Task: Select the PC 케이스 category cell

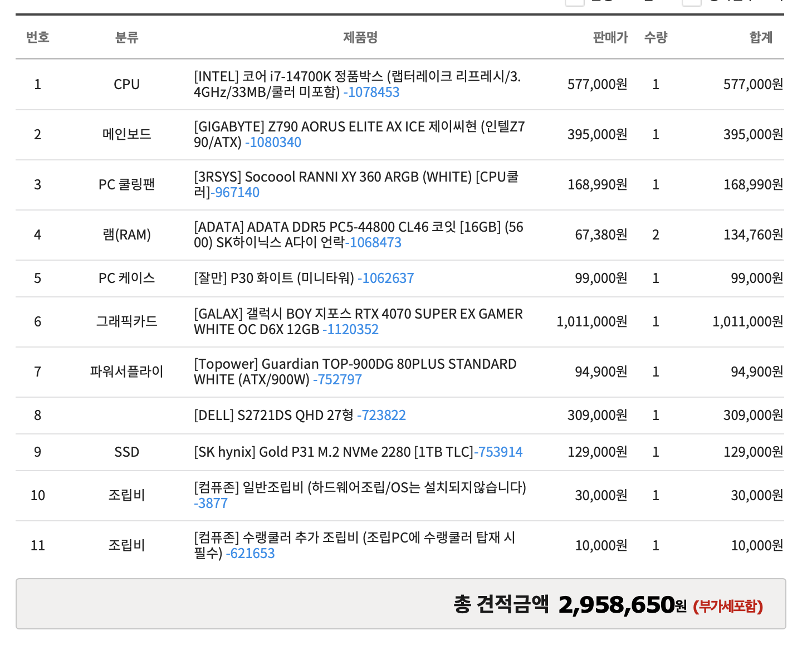Action: (x=126, y=278)
